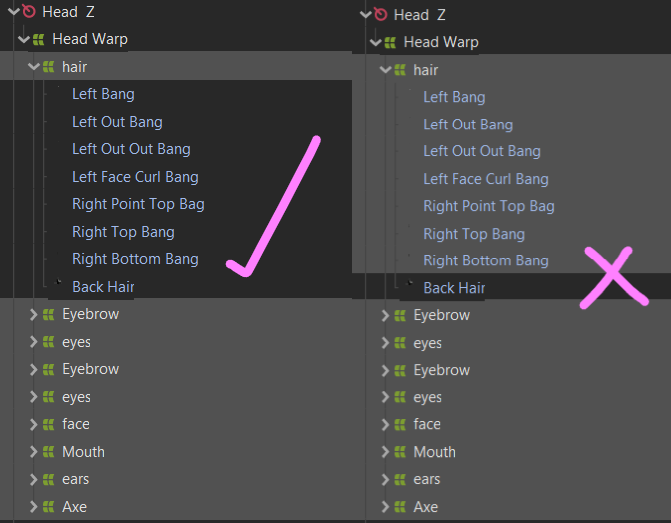This screenshot has height=523, width=671.
Task: Click the 'Head Warp' label in right panel
Action: tap(441, 42)
